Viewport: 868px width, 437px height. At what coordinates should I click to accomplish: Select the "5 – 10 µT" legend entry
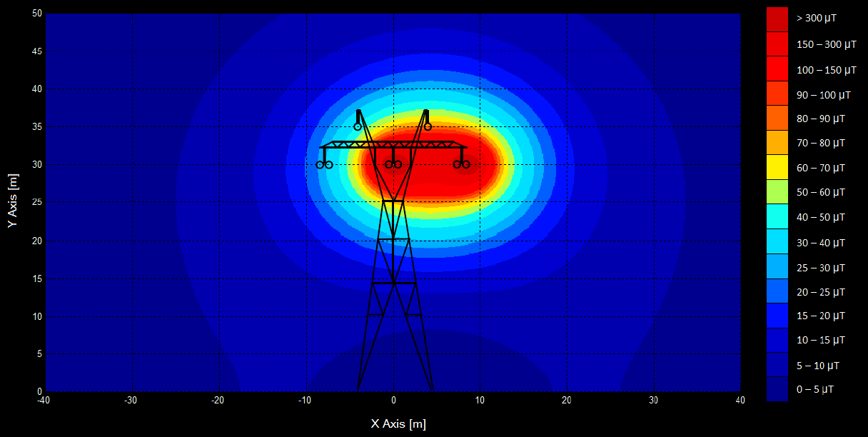(x=777, y=365)
